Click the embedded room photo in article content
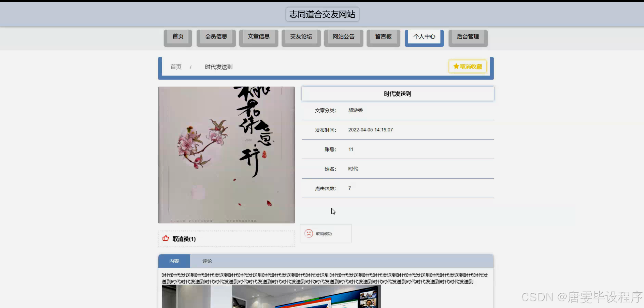The height and width of the screenshot is (308, 644). tap(271, 296)
